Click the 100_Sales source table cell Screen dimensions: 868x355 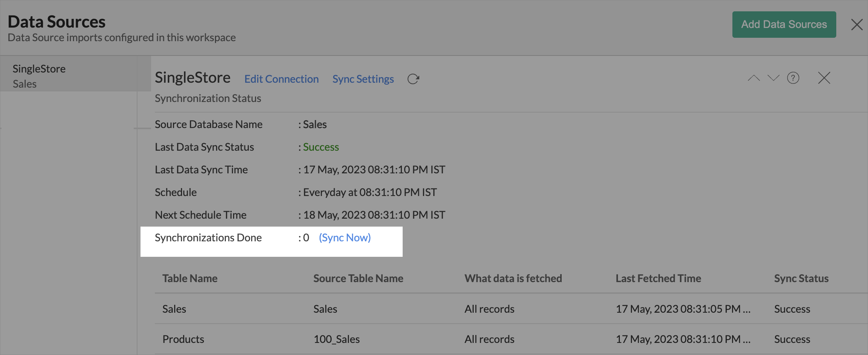coord(337,339)
